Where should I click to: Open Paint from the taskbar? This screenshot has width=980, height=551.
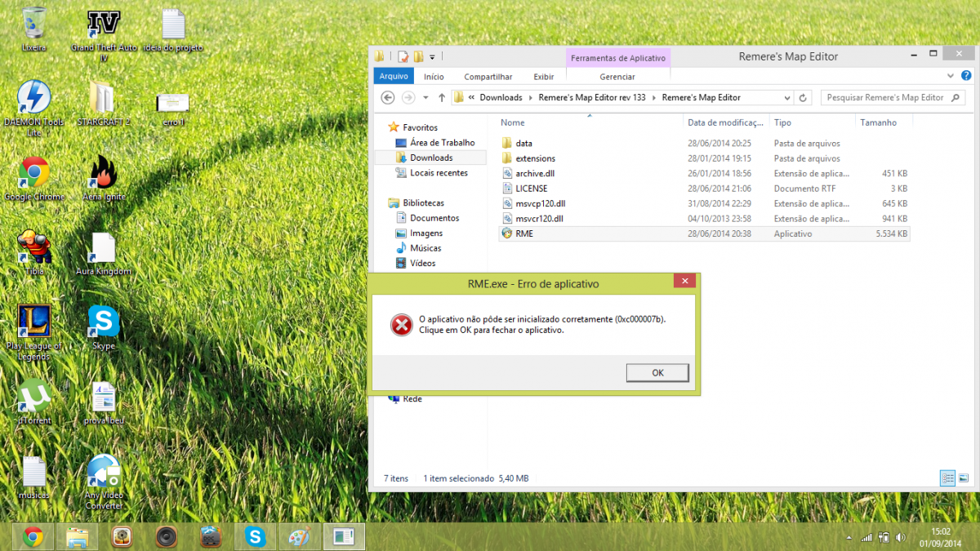click(x=299, y=536)
